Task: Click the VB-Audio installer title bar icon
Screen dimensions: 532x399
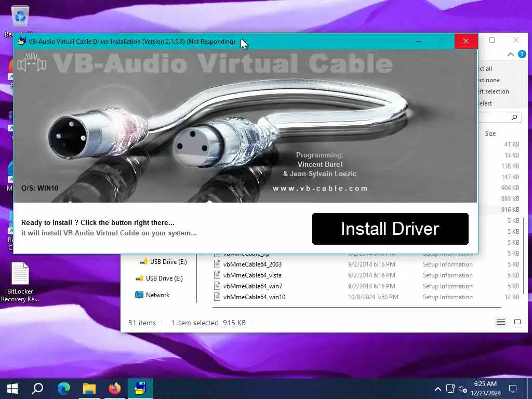Action: 22,41
